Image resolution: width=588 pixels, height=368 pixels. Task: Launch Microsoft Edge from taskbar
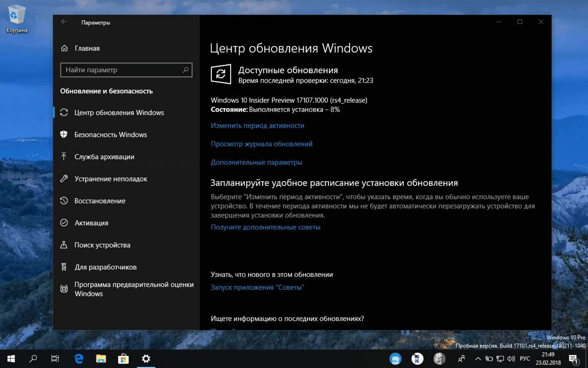79,359
